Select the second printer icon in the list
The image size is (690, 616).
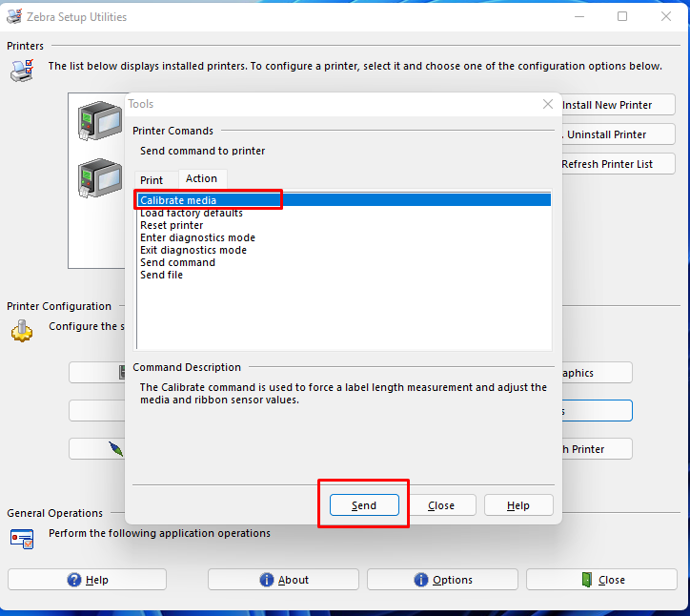[x=100, y=178]
